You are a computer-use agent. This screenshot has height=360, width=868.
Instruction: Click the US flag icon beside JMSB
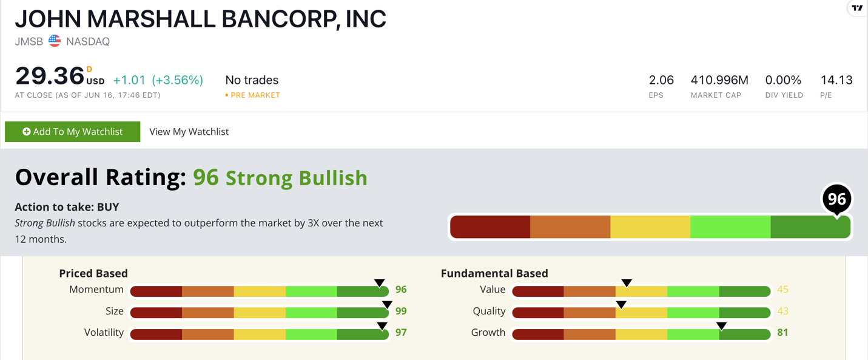click(55, 41)
